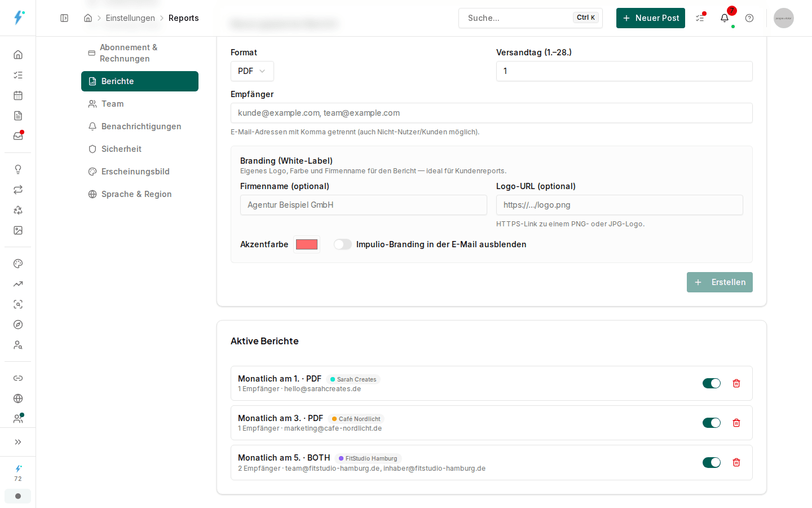Click the Neuer Post button

651,18
